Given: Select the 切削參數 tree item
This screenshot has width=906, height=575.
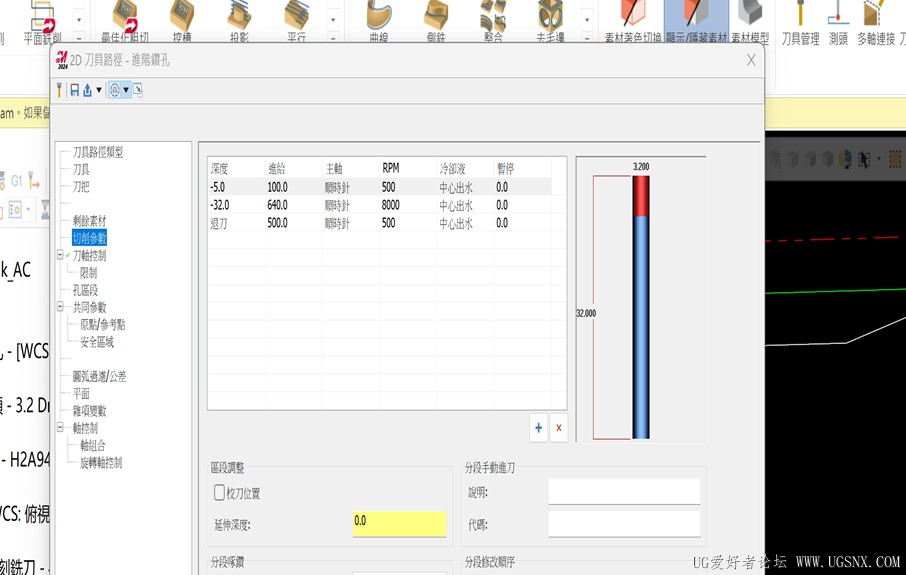Looking at the screenshot, I should 89,238.
